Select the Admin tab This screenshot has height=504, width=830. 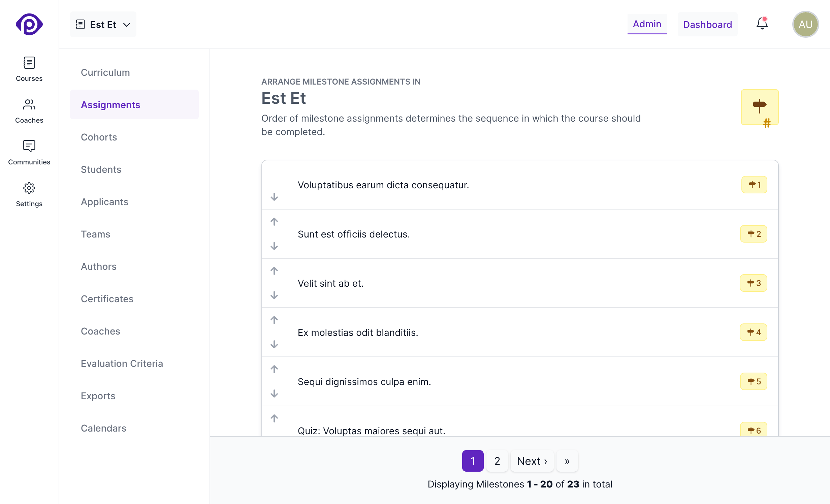click(x=647, y=24)
